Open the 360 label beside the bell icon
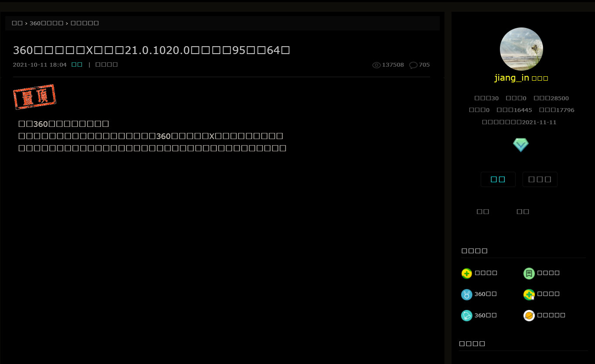The width and height of the screenshot is (595, 364). [x=486, y=315]
